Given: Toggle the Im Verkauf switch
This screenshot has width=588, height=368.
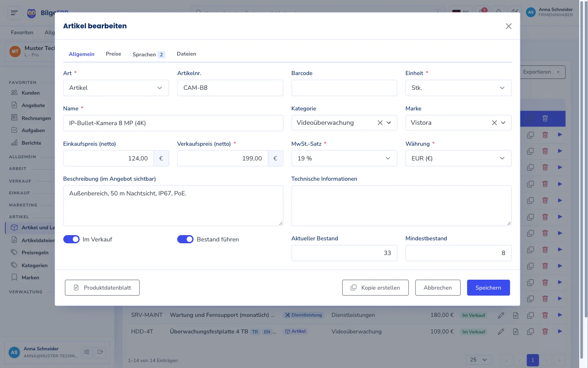Looking at the screenshot, I should pyautogui.click(x=71, y=239).
